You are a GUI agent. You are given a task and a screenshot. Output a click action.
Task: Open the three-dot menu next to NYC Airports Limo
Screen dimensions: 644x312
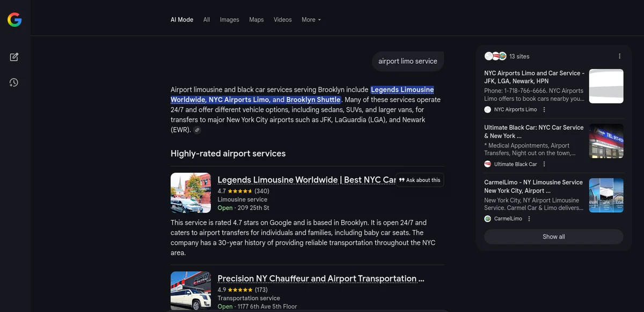pyautogui.click(x=544, y=109)
